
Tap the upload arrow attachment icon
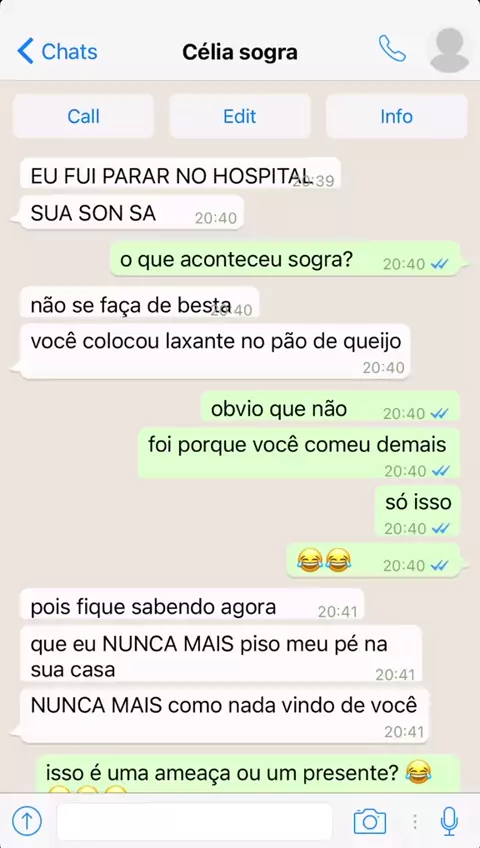pyautogui.click(x=27, y=821)
